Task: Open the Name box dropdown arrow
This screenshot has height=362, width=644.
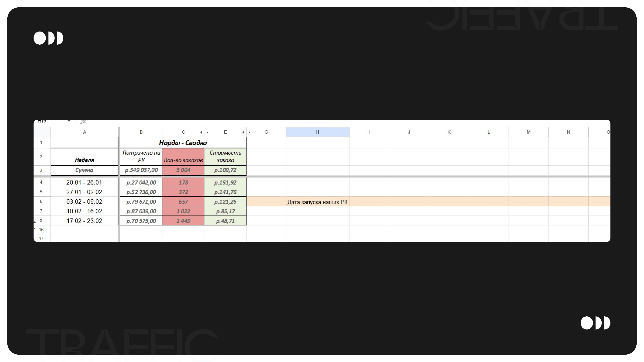Action: (69, 121)
